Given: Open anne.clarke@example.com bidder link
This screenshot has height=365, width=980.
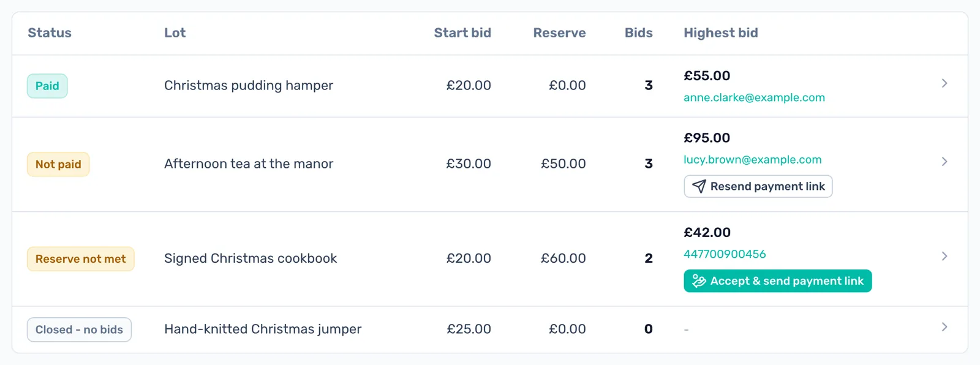Looking at the screenshot, I should (755, 97).
